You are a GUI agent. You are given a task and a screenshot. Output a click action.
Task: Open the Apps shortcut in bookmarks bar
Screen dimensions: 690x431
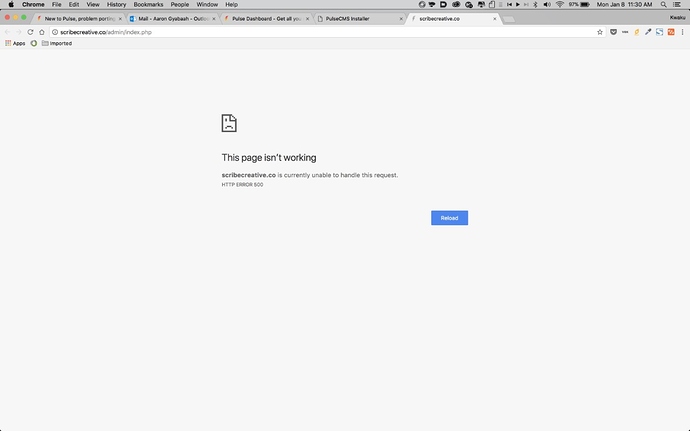15,43
